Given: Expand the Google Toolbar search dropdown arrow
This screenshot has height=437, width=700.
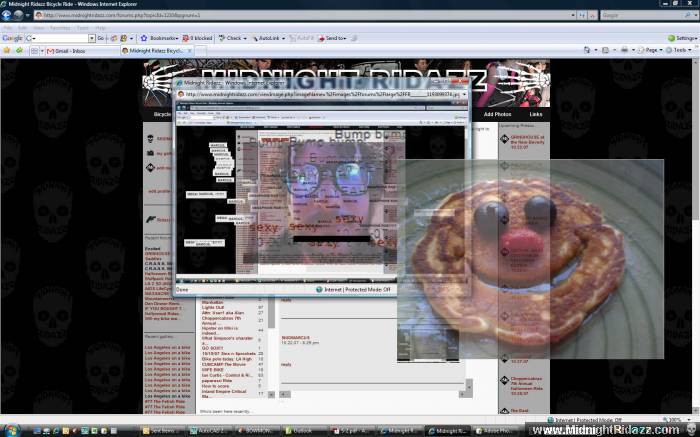Looking at the screenshot, I should coord(92,38).
